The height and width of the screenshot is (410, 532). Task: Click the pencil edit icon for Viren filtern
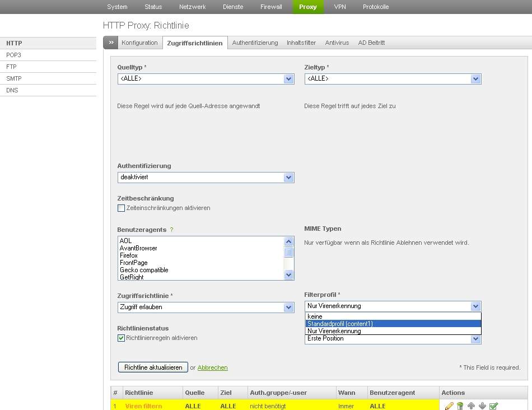pyautogui.click(x=449, y=406)
